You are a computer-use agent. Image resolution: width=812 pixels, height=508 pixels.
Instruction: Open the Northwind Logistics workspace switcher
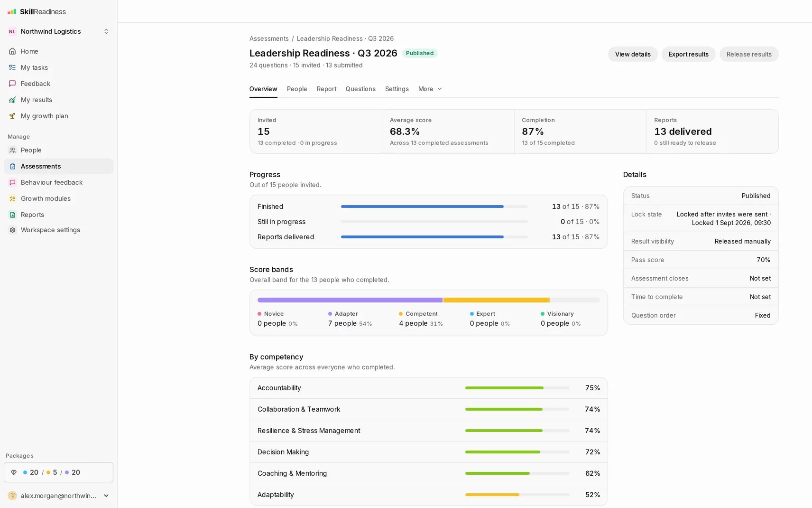coord(59,31)
